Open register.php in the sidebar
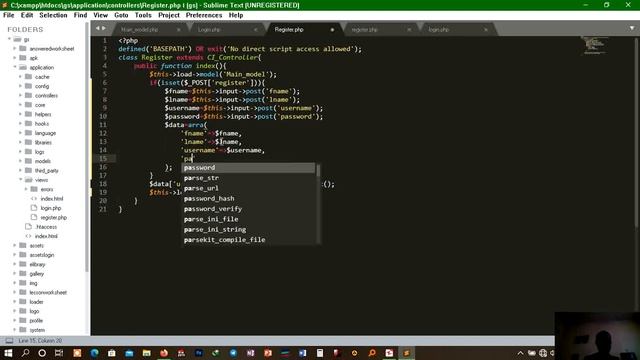The height and width of the screenshot is (360, 640). tap(53, 218)
